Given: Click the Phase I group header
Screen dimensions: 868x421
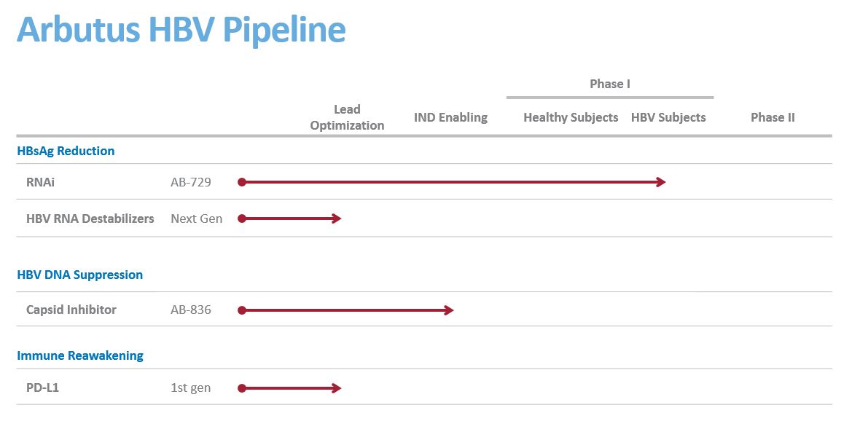Looking at the screenshot, I should (610, 84).
